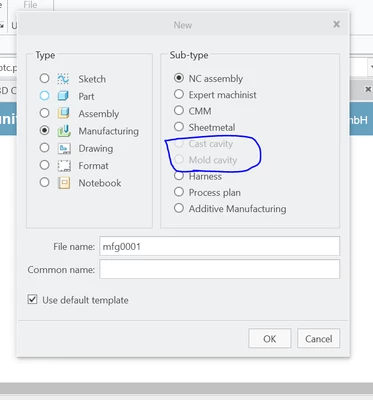Image resolution: width=373 pixels, height=400 pixels.
Task: Click the Sketch type icon
Action: [x=64, y=79]
